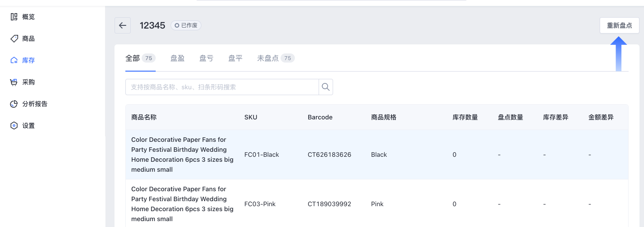Focus the product name or SKU search field
This screenshot has height=227, width=644.
222,87
